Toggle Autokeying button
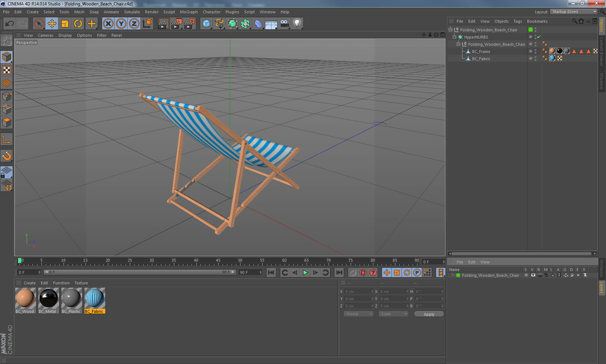This screenshot has width=606, height=364. click(363, 272)
